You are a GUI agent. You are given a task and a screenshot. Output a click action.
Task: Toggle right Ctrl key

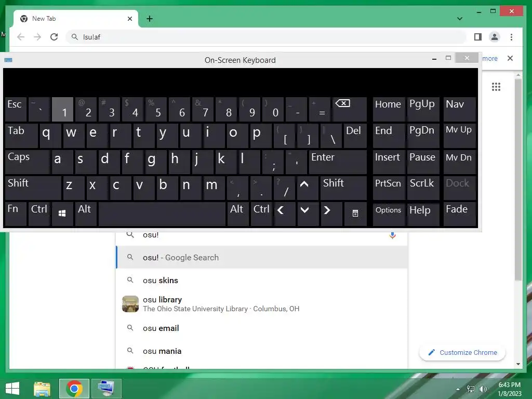click(261, 214)
